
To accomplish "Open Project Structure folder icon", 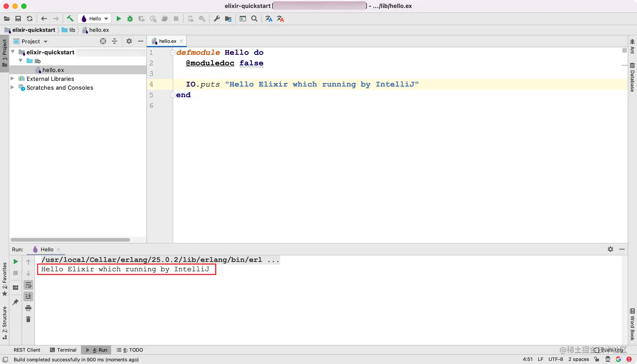I will pos(228,19).
